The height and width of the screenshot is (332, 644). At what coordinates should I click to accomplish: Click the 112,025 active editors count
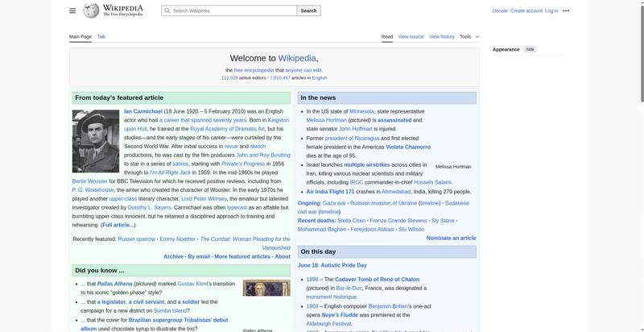coord(229,77)
